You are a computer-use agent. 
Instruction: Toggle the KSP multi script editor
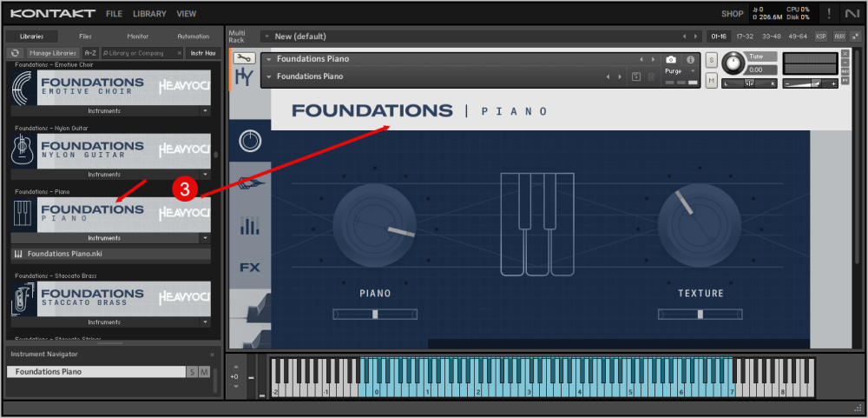[x=821, y=36]
